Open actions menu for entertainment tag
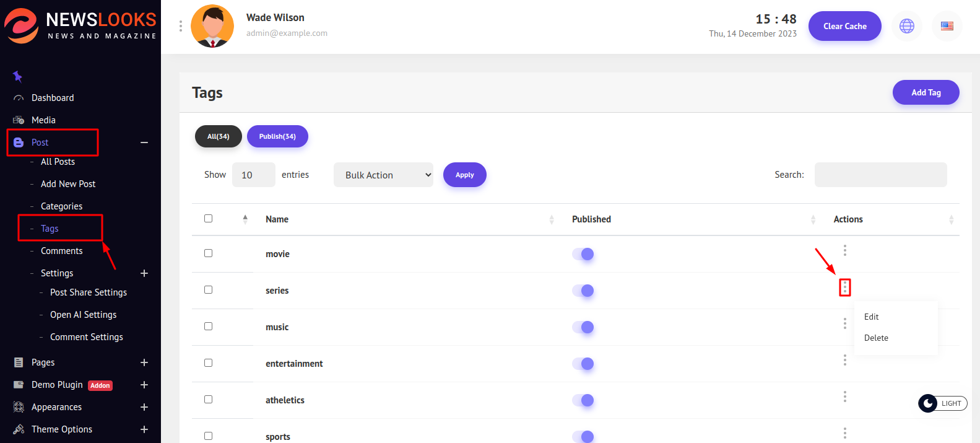This screenshot has width=980, height=443. tap(844, 361)
